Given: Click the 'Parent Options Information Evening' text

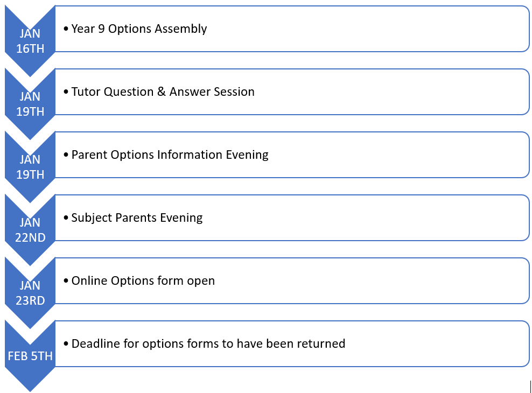Looking at the screenshot, I should [x=170, y=155].
